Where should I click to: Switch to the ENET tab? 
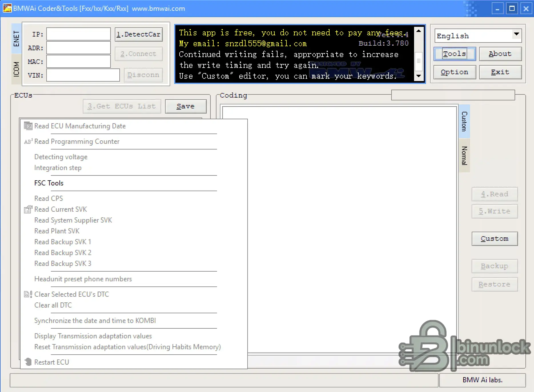(x=16, y=39)
